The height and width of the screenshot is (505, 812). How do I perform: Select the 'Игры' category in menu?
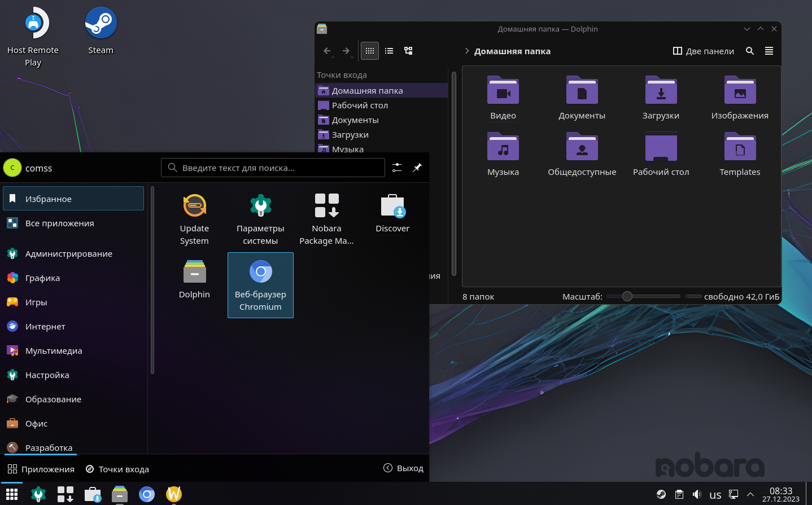[x=36, y=302]
